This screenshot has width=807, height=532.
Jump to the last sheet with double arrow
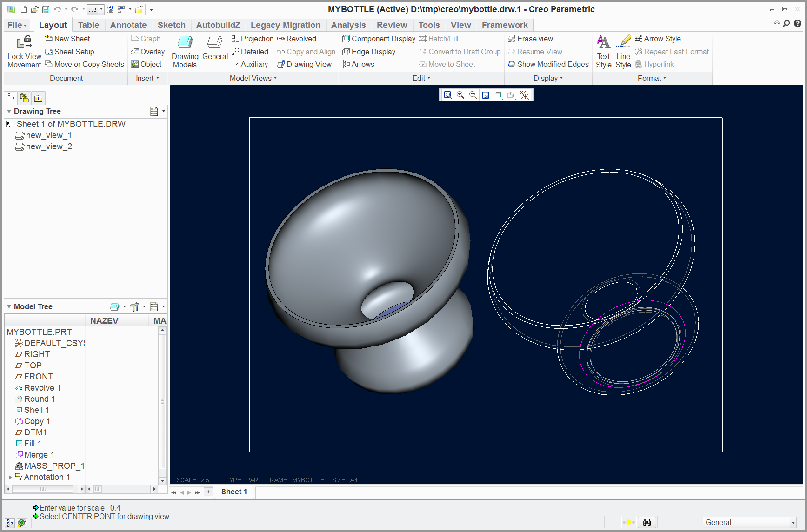197,492
